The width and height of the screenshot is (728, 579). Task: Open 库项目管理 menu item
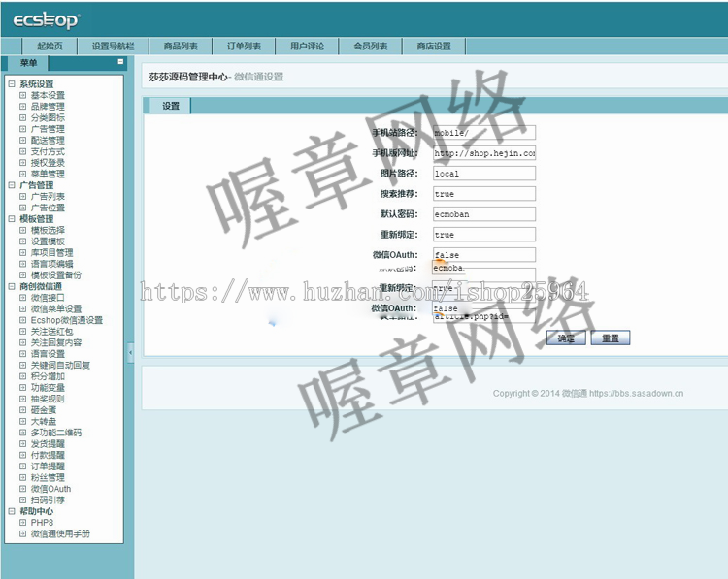coord(51,253)
